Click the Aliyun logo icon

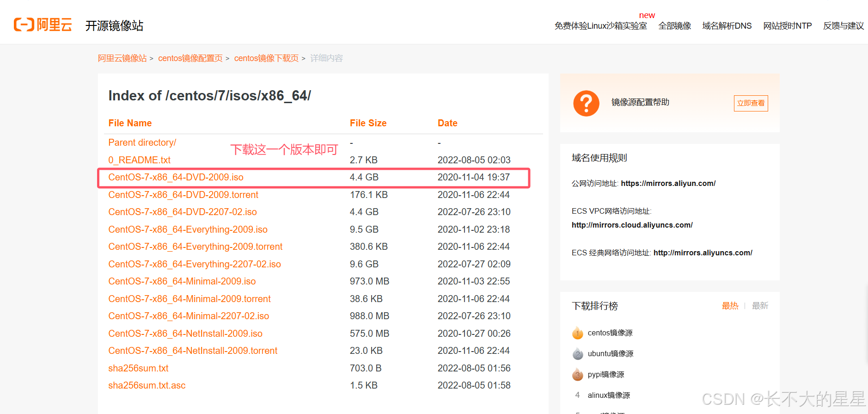[43, 25]
